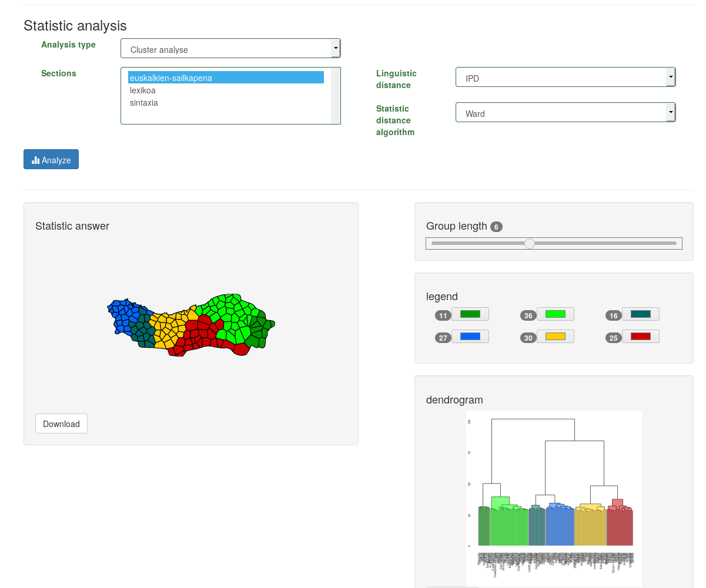Pick the bright green legend swatch

tap(555, 314)
